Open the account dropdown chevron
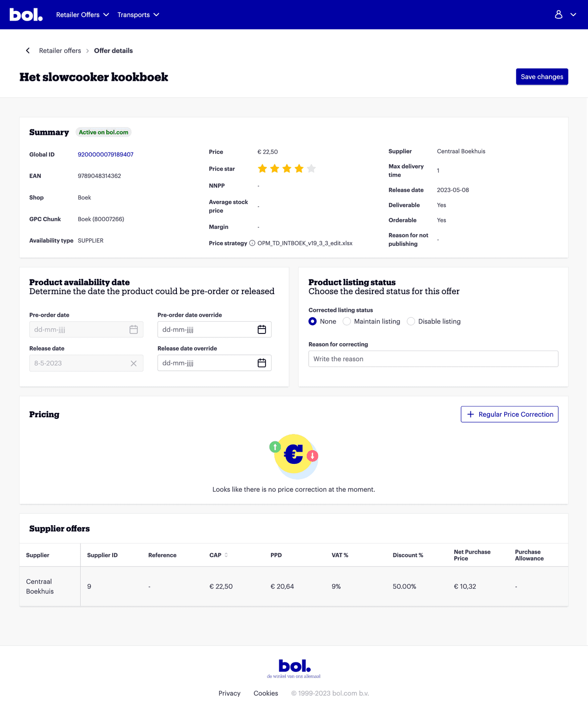The image size is (588, 711). [573, 15]
